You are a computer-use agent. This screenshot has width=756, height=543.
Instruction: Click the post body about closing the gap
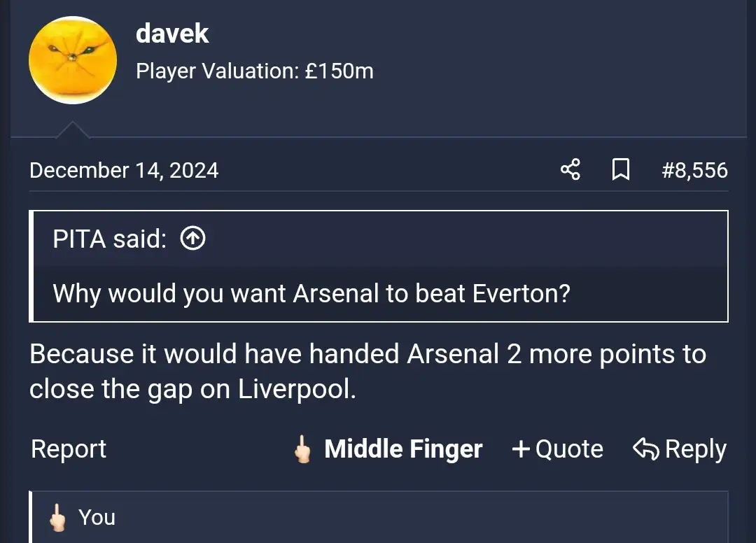367,372
